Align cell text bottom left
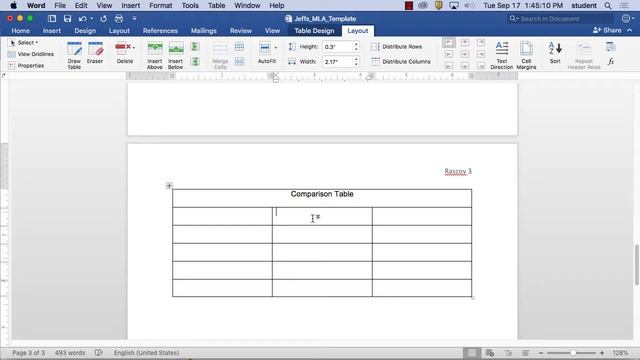The image size is (640, 360). pyautogui.click(x=449, y=66)
